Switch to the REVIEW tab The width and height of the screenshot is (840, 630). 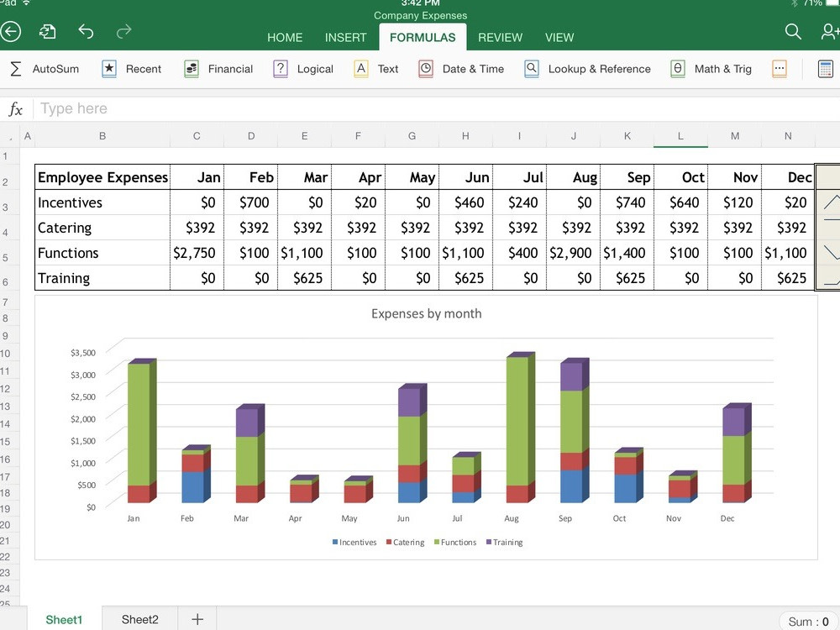pos(500,38)
